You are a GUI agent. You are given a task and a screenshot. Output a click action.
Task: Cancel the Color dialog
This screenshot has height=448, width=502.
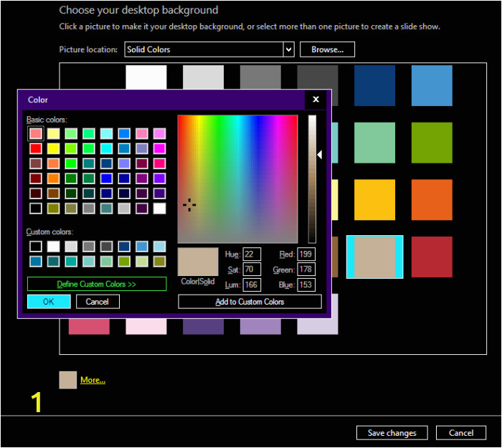tap(98, 302)
